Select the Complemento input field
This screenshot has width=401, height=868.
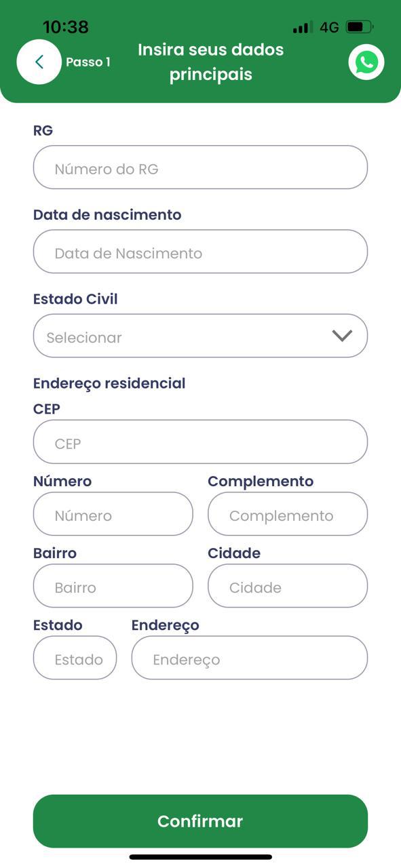coord(288,514)
